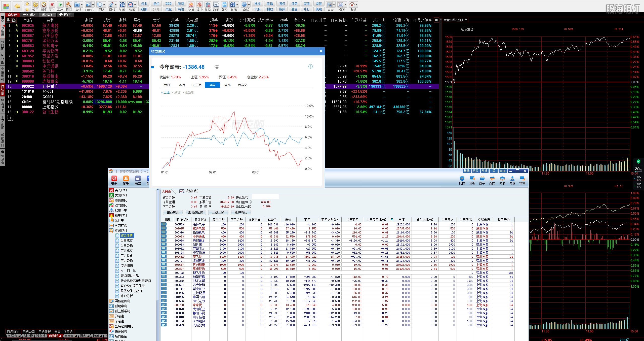The height and width of the screenshot is (341, 644).
Task: Expand the 多窗 multi-window dropdown arrow
Action: tap(345, 5)
